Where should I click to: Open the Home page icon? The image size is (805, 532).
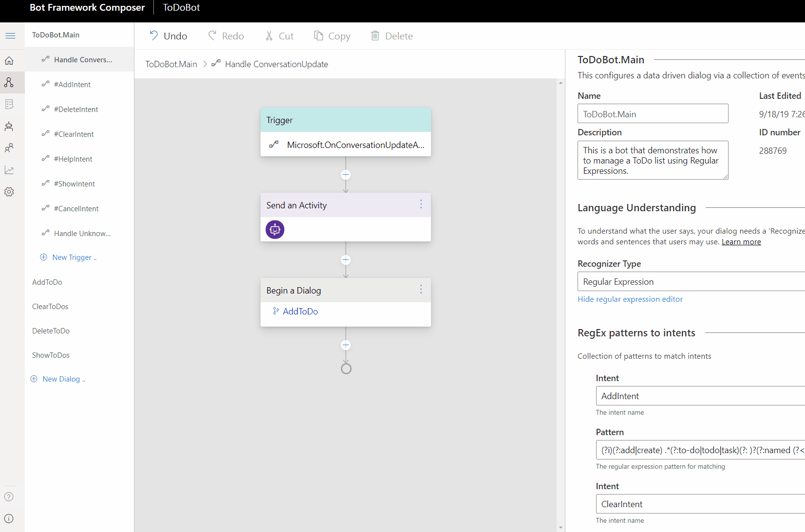coord(9,61)
